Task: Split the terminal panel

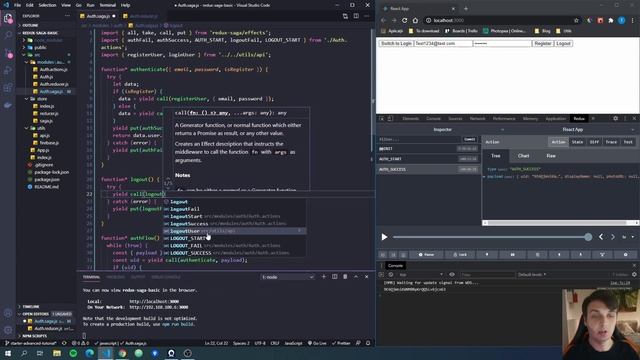Action: 334,277
